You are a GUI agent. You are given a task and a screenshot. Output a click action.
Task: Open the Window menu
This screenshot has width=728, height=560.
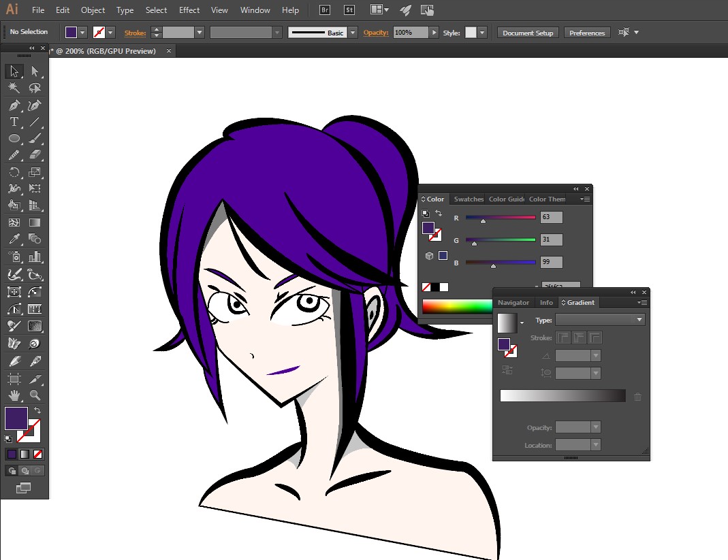tap(255, 10)
